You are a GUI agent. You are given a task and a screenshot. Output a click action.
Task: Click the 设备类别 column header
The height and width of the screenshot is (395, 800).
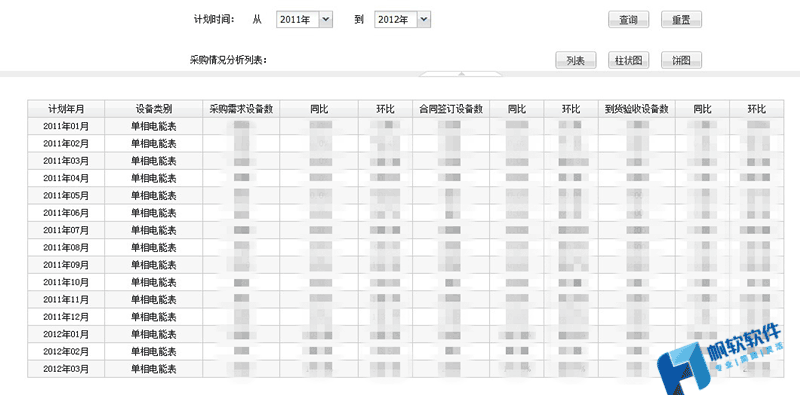(154, 109)
